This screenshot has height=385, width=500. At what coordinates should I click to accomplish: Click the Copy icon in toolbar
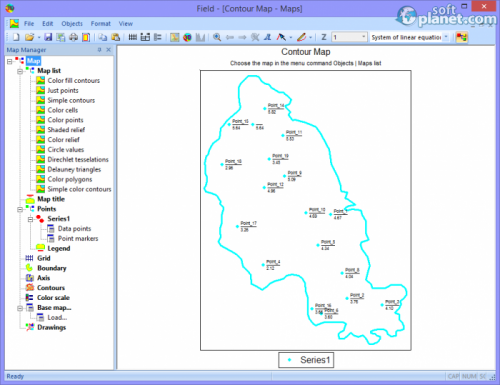[x=103, y=37]
